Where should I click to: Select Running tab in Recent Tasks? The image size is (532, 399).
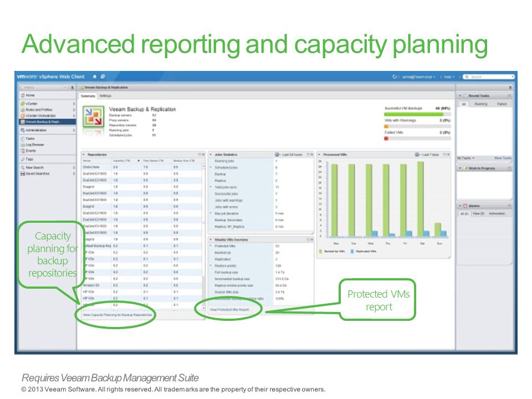[480, 104]
